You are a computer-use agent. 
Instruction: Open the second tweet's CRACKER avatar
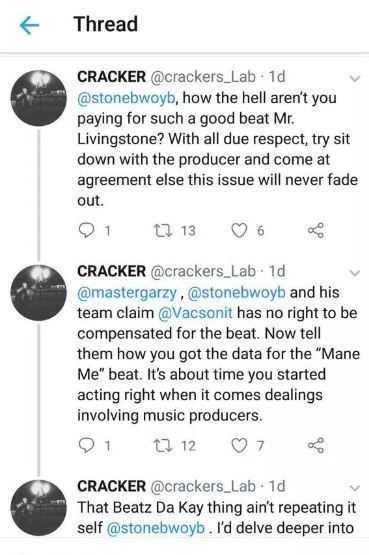click(39, 293)
